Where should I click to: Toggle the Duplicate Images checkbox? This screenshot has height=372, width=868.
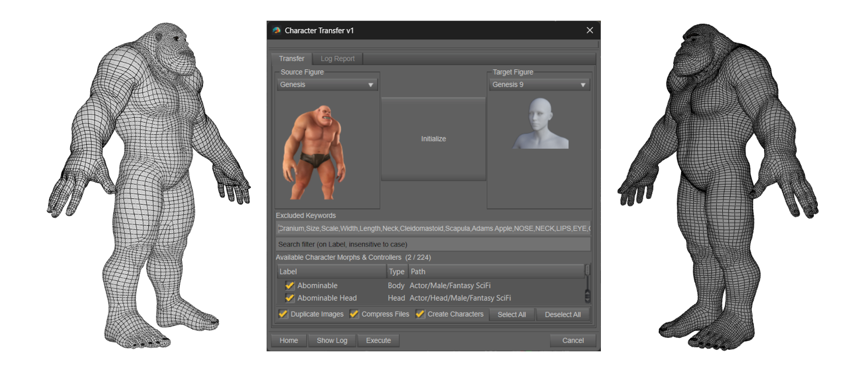(283, 314)
